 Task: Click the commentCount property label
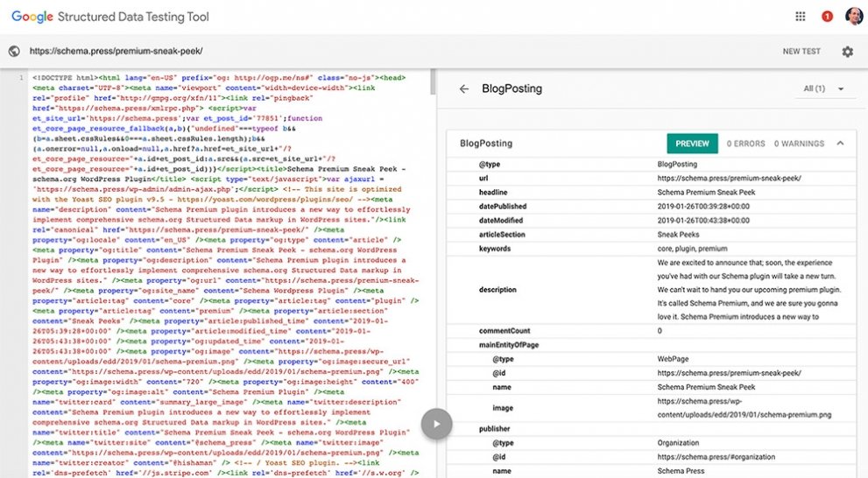click(505, 331)
